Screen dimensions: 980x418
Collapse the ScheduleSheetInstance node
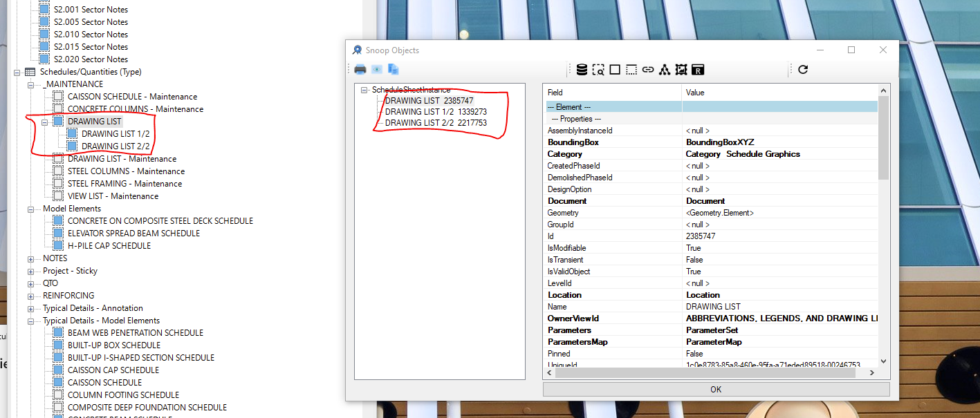click(365, 89)
